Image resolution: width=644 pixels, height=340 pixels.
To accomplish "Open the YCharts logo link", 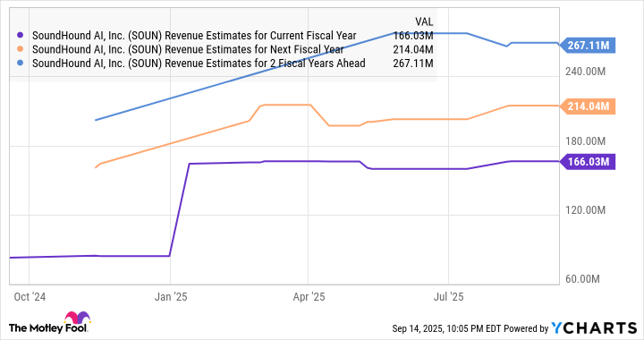I will (594, 328).
